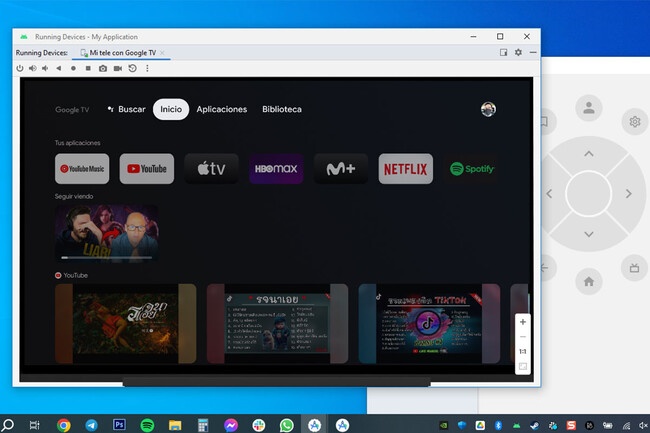650x433 pixels.
Task: Zoom in with the plus button
Action: pyautogui.click(x=523, y=322)
